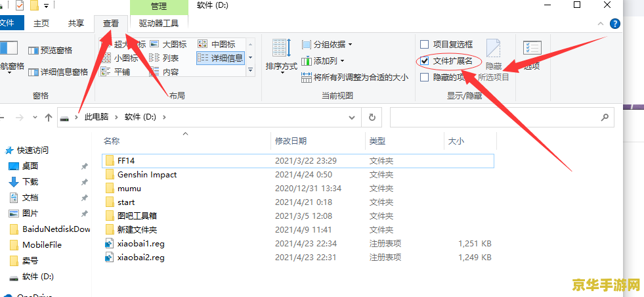Viewport: 644px width, 297px height.
Task: Open 卖号 folder in sidebar
Action: coord(24,260)
